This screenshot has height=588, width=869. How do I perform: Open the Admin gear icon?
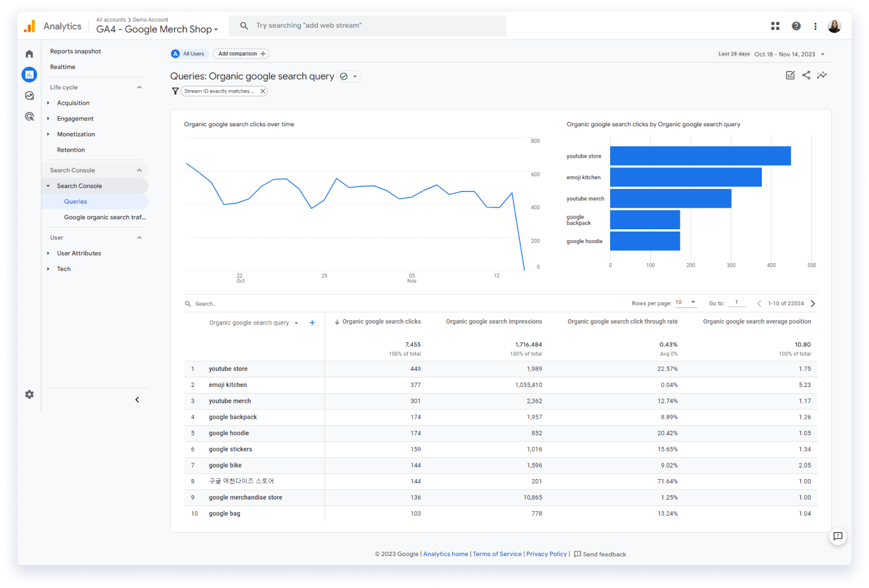tap(29, 394)
